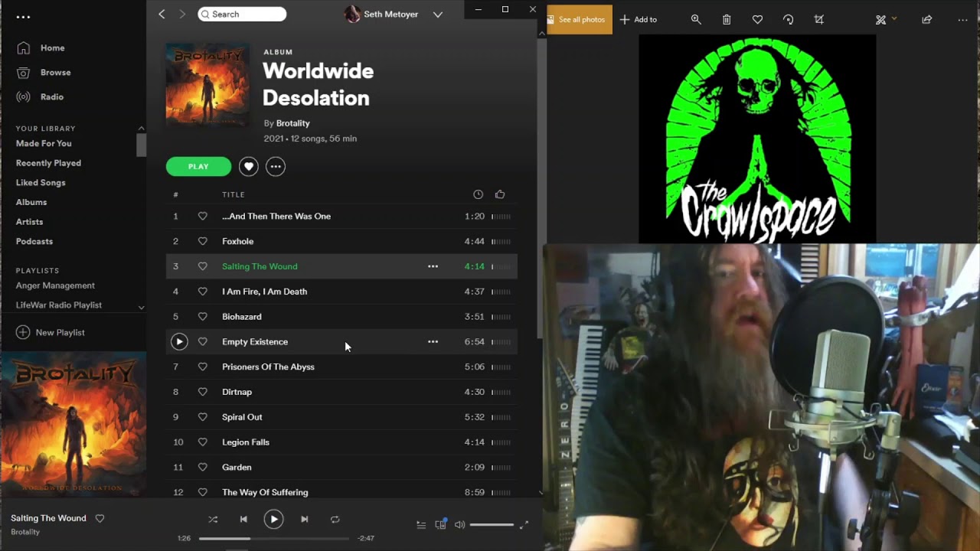The width and height of the screenshot is (980, 551).
Task: Click Add to in Photos app
Action: (x=639, y=19)
